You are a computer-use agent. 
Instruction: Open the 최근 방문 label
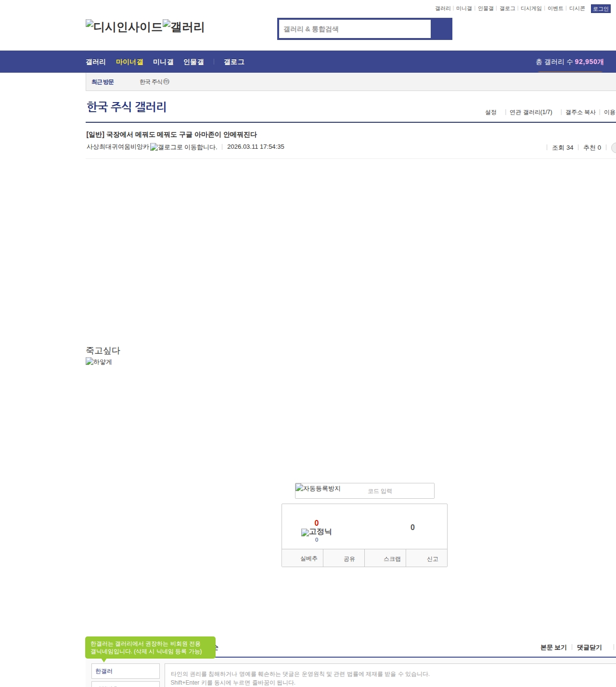click(x=103, y=82)
